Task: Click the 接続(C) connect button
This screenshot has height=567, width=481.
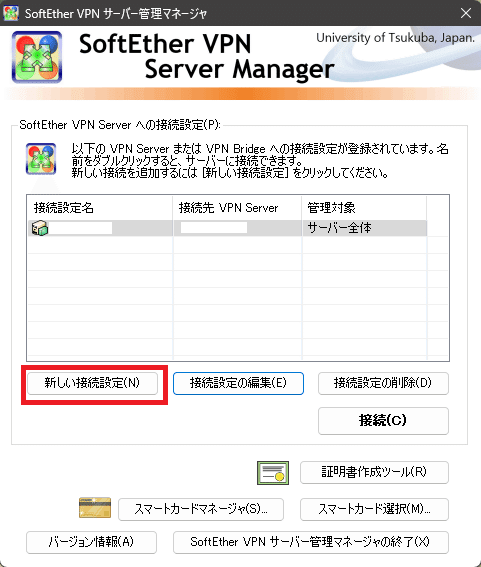Action: (x=383, y=421)
